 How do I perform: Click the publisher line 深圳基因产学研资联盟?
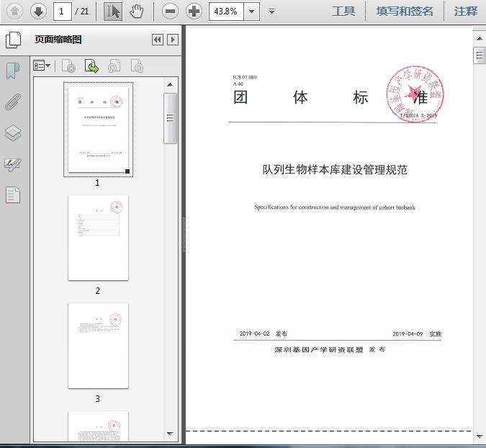point(330,350)
